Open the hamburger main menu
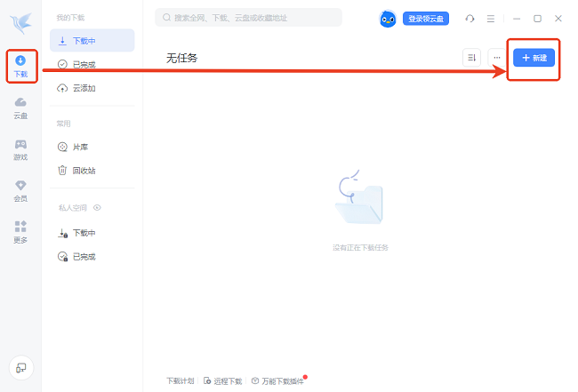Screen dimensions: 578x392 pyautogui.click(x=491, y=19)
